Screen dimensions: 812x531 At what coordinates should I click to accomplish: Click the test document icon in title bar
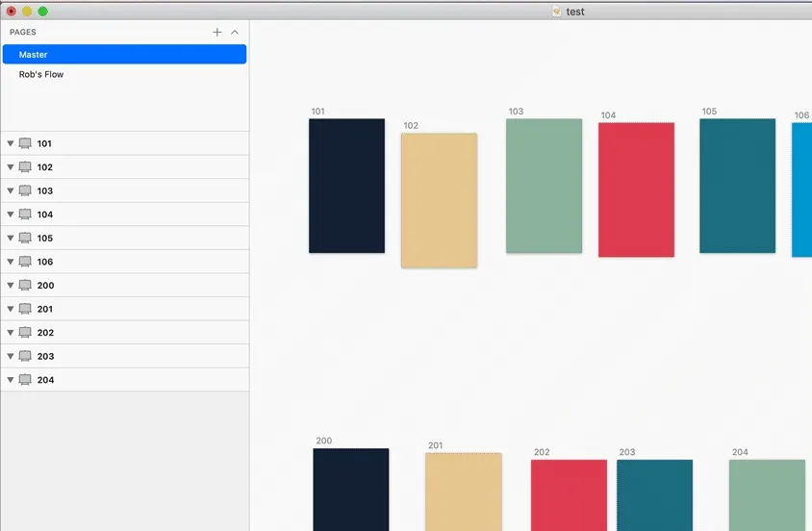point(557,12)
